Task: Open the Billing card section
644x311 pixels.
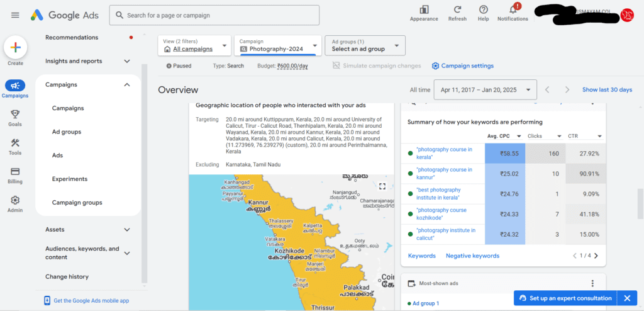Action: tap(15, 176)
